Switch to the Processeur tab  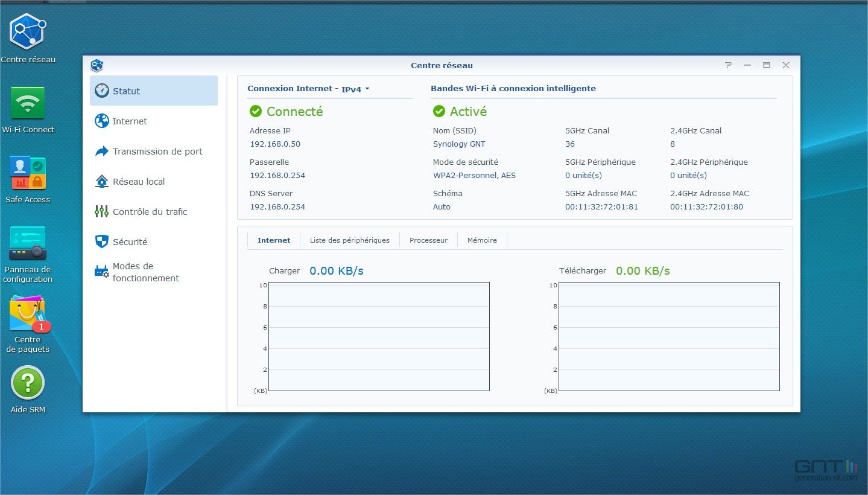click(x=428, y=240)
